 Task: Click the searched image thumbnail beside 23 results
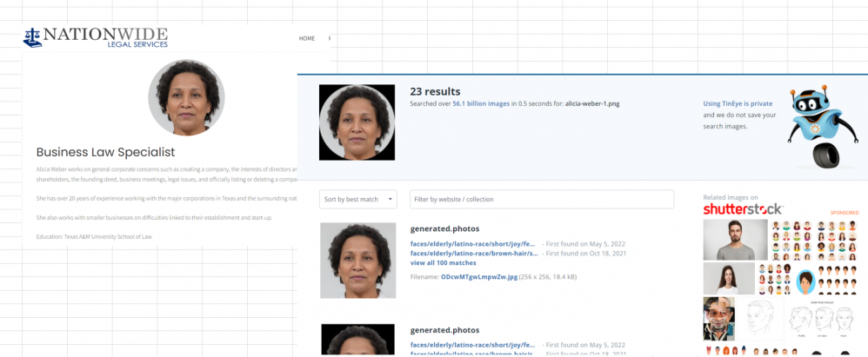click(x=357, y=122)
